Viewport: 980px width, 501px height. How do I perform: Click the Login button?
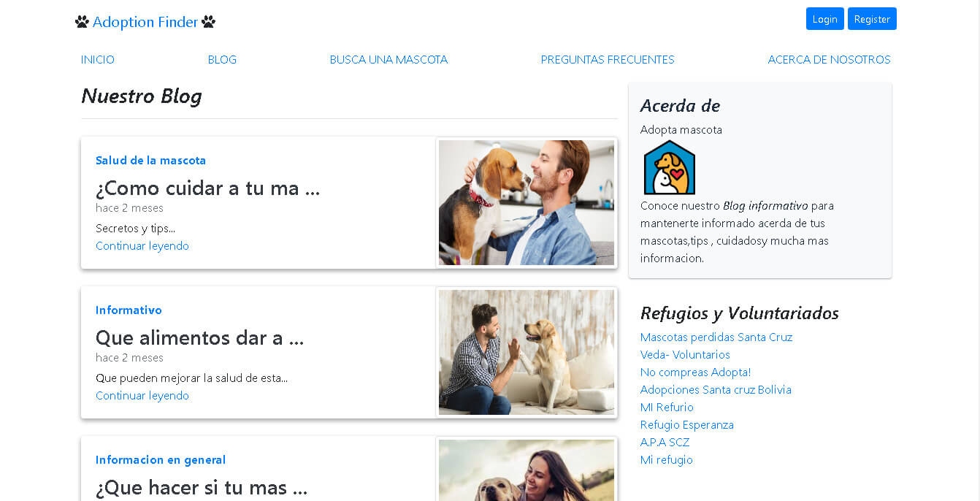coord(825,19)
